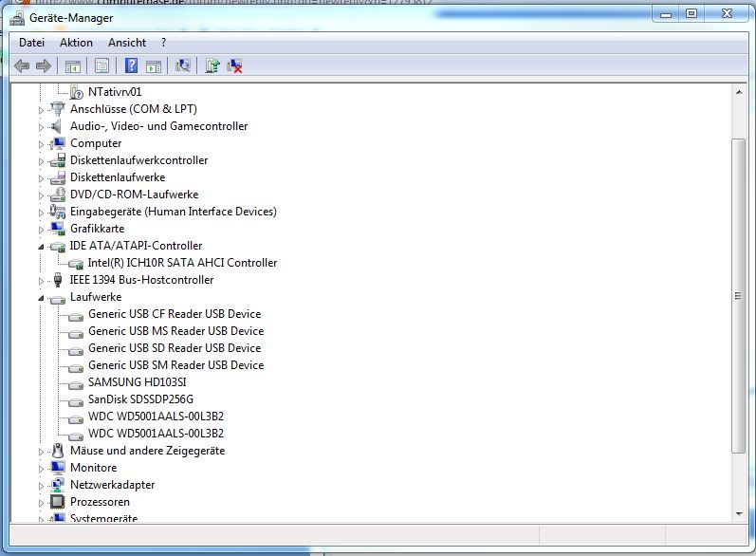Expand the Netzwerkadapter node
Viewport: 756px width, 556px height.
point(41,486)
